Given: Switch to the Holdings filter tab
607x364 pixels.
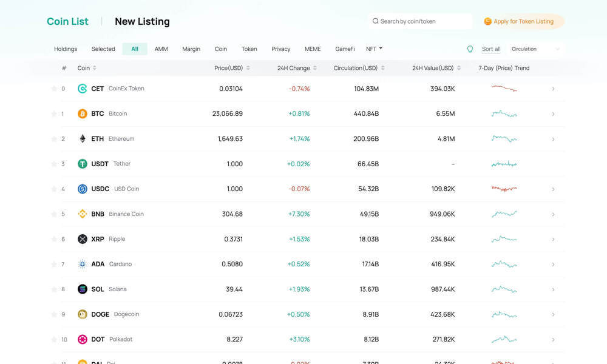Looking at the screenshot, I should pyautogui.click(x=66, y=49).
